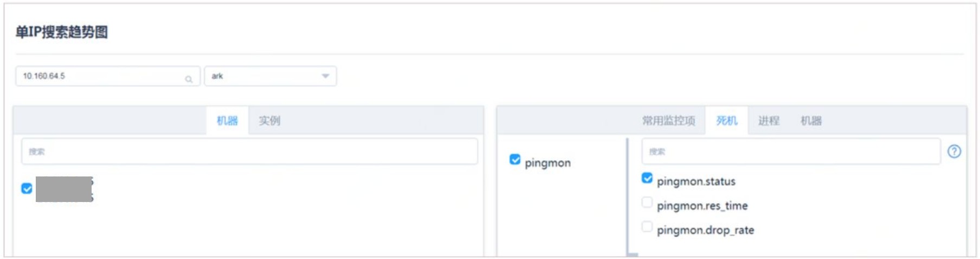This screenshot has width=980, height=259.
Task: Click the IP address field showing 10.160.64.5
Action: pos(98,76)
